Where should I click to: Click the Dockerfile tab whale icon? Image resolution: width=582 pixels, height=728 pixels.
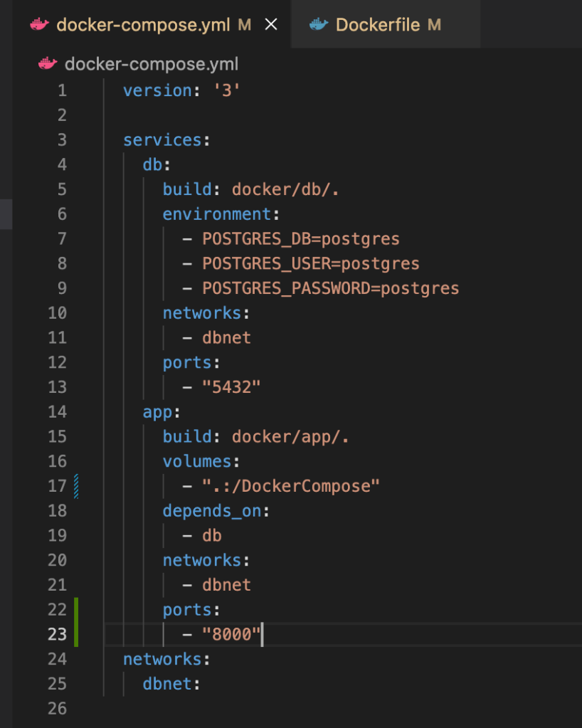point(318,25)
